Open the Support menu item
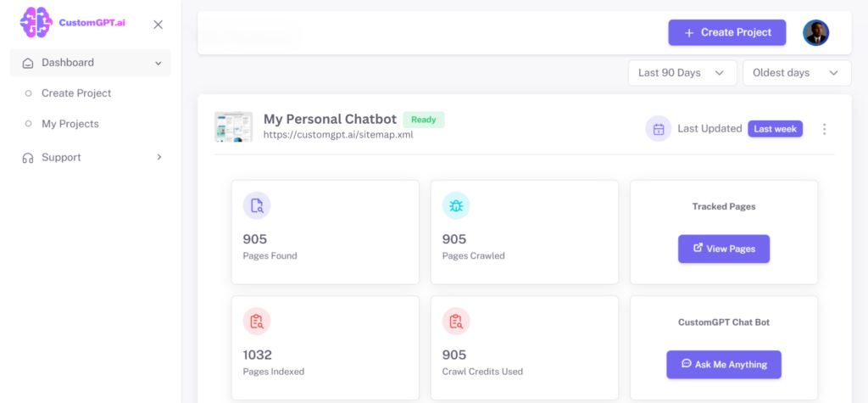 pyautogui.click(x=90, y=158)
